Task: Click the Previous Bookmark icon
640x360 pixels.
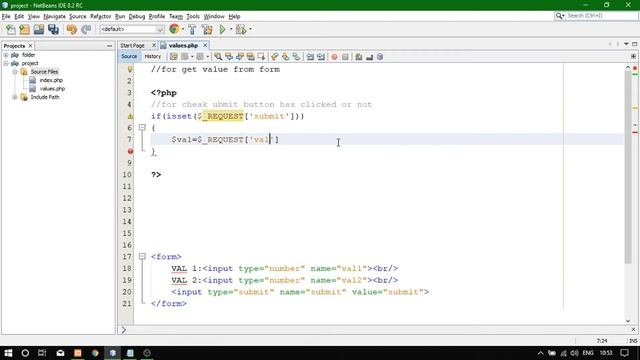Action: (275, 57)
